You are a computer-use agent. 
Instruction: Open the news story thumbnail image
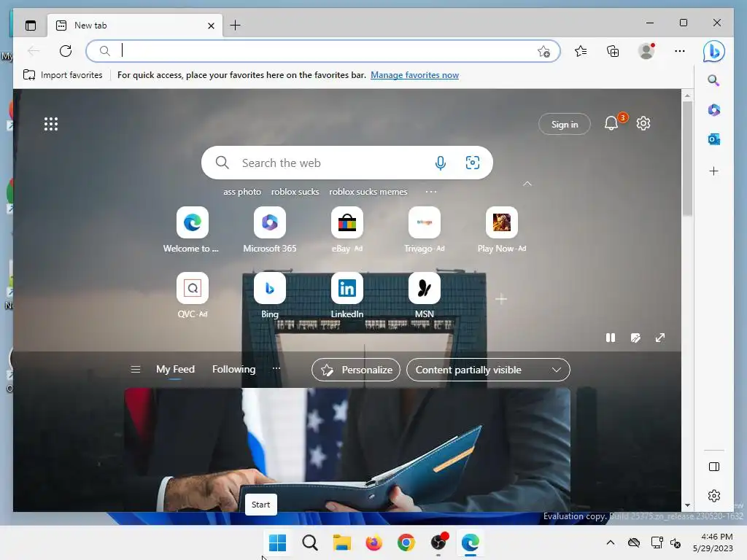347,450
